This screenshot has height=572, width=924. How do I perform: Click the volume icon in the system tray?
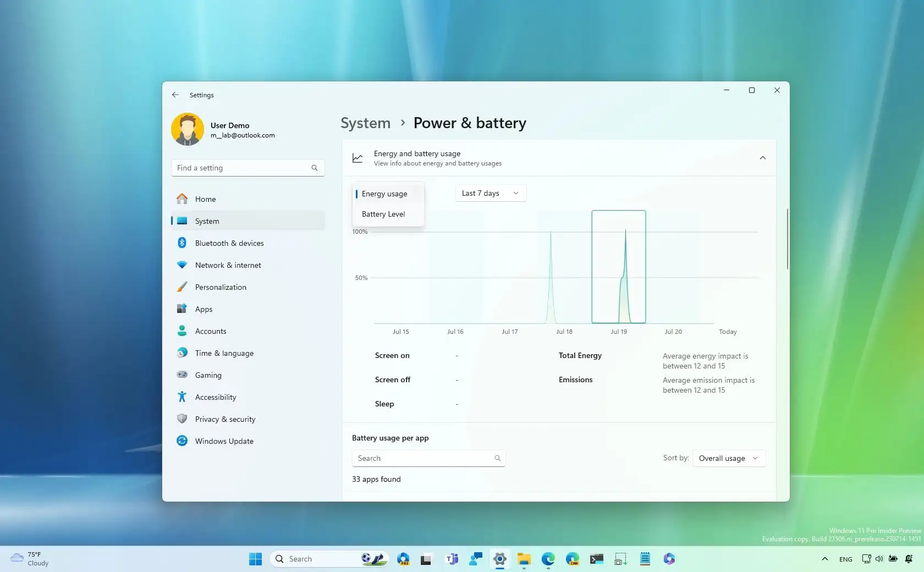point(879,559)
